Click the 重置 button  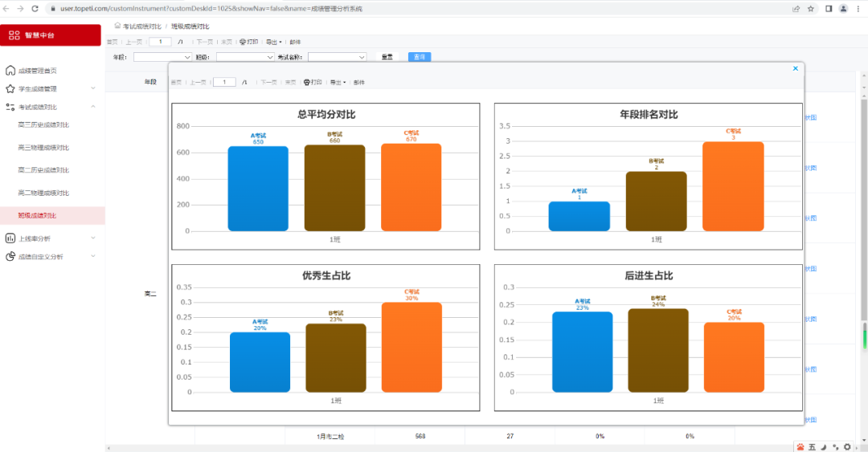(x=387, y=57)
